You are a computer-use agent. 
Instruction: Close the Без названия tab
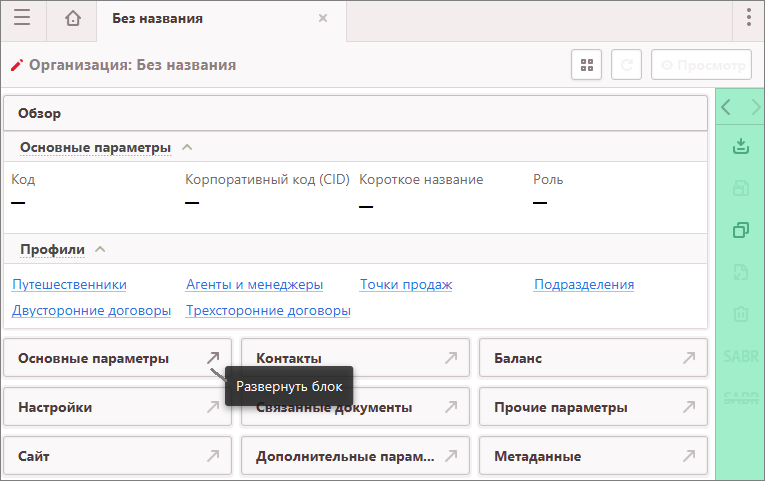[322, 18]
